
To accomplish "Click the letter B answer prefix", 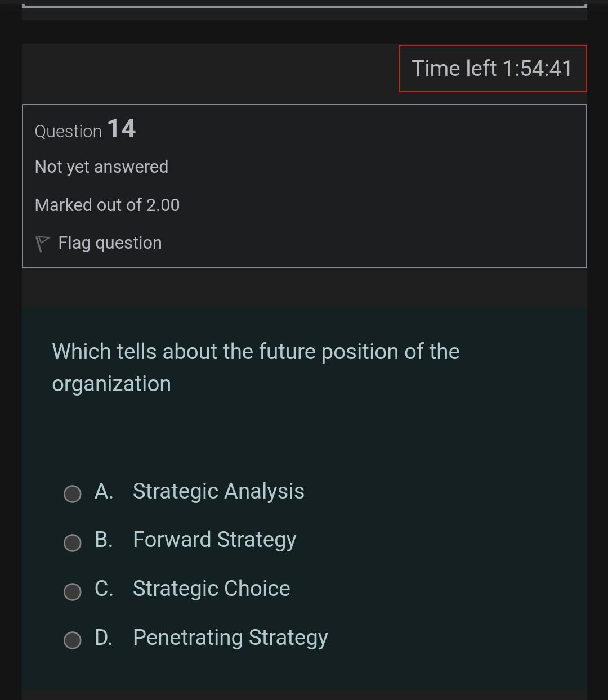I will coord(104,540).
